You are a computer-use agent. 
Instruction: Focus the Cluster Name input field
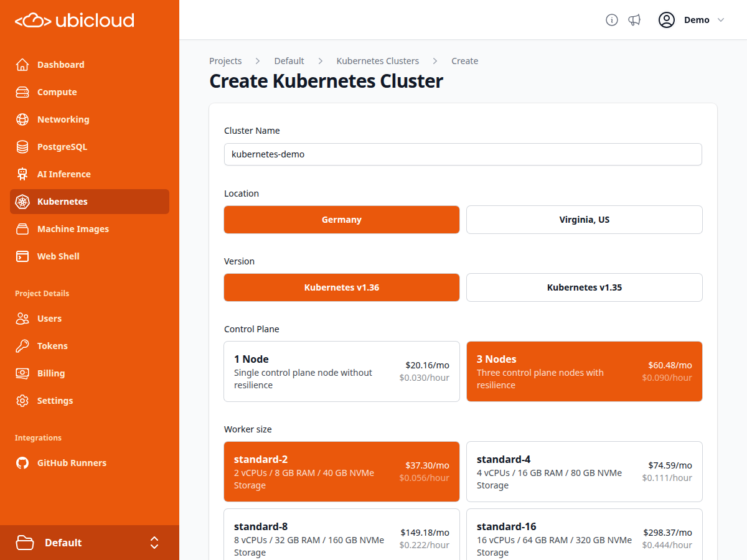(463, 154)
